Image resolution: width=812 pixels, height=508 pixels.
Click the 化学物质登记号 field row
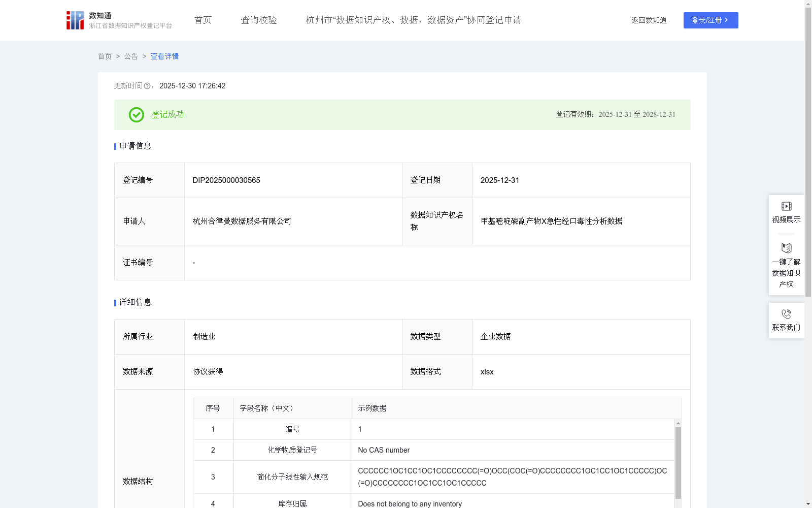433,450
